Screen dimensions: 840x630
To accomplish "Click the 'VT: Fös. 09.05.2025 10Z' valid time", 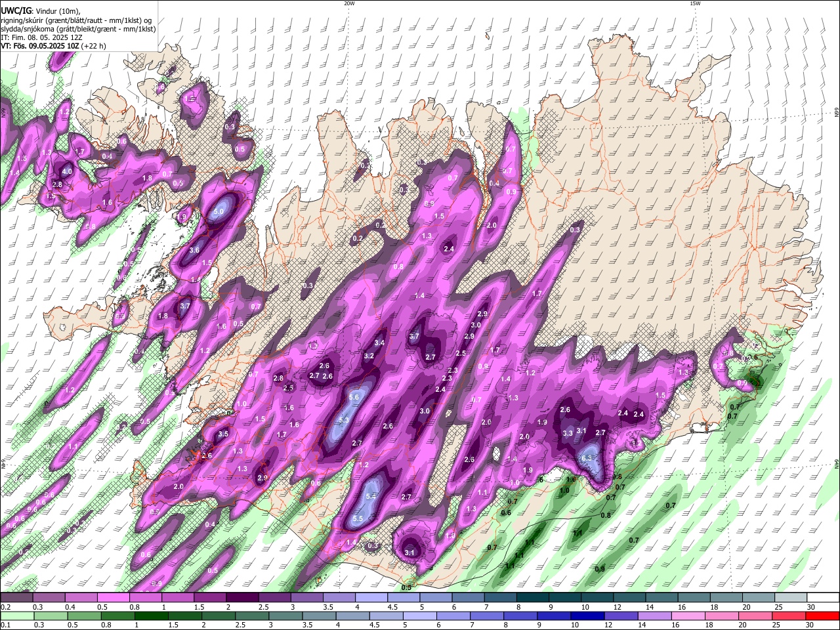I will pyautogui.click(x=40, y=47).
